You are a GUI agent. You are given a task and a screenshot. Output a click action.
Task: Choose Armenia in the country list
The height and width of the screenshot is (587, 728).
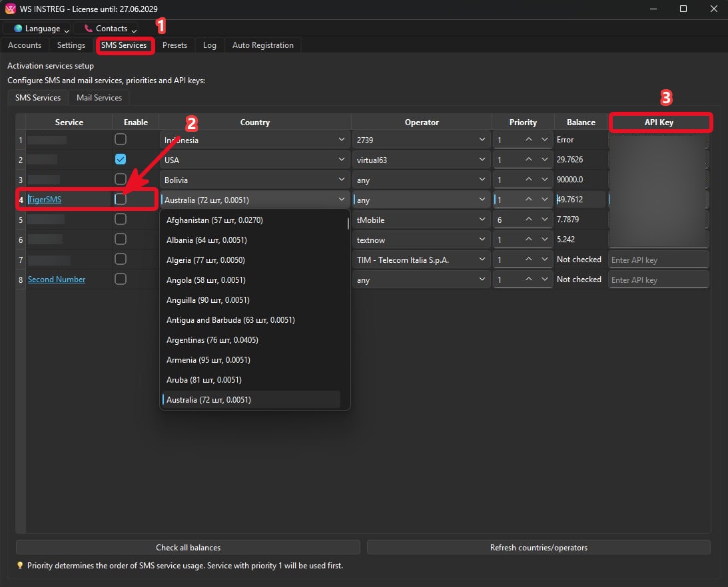tap(251, 359)
